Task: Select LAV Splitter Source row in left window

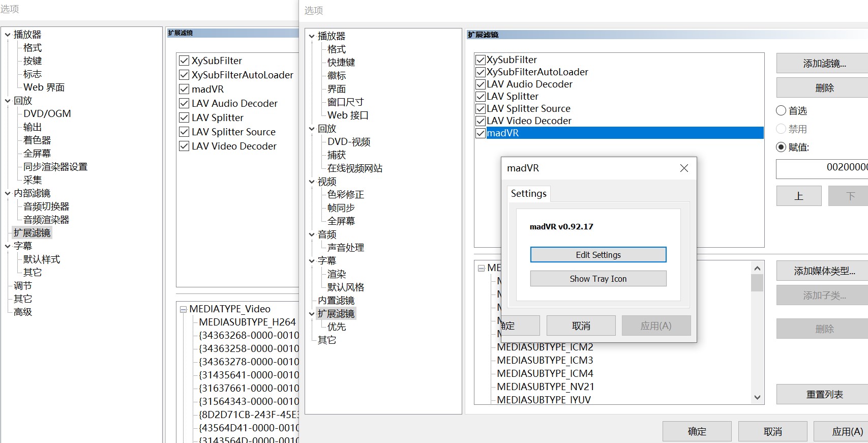Action: (x=233, y=132)
